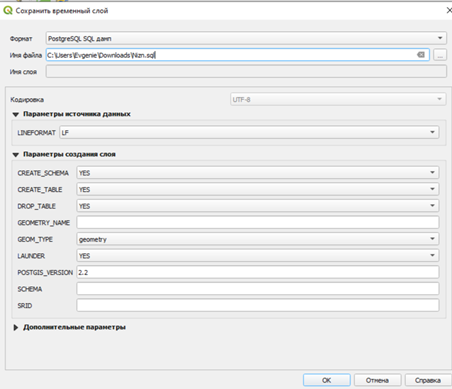Open help with Справка button
Screen dimensions: 452x389
click(428, 380)
